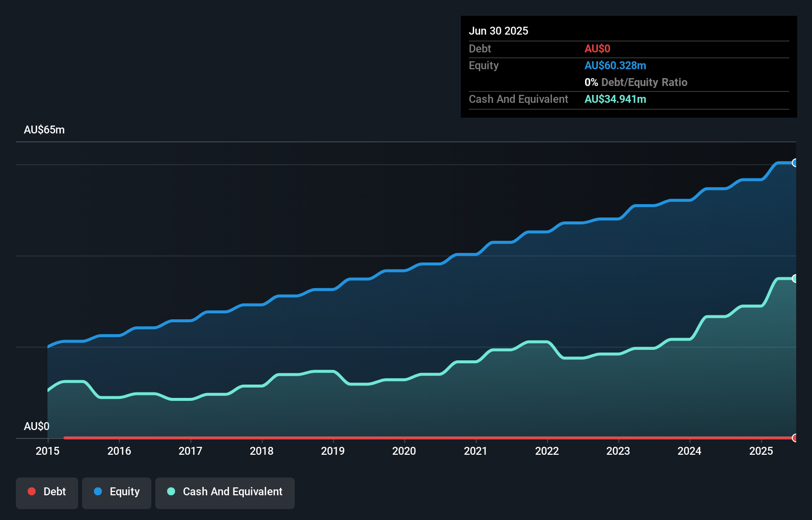
Task: Select the Equity line endpoint marker
Action: point(795,163)
